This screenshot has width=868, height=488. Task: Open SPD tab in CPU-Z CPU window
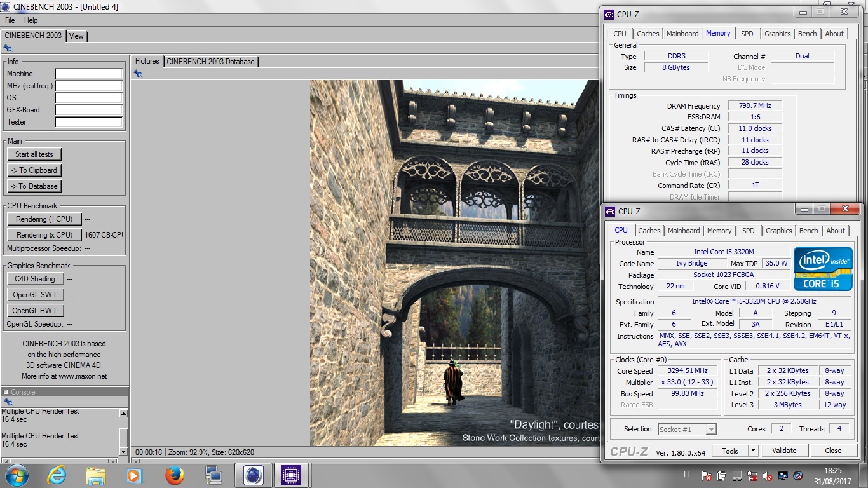coord(749,231)
